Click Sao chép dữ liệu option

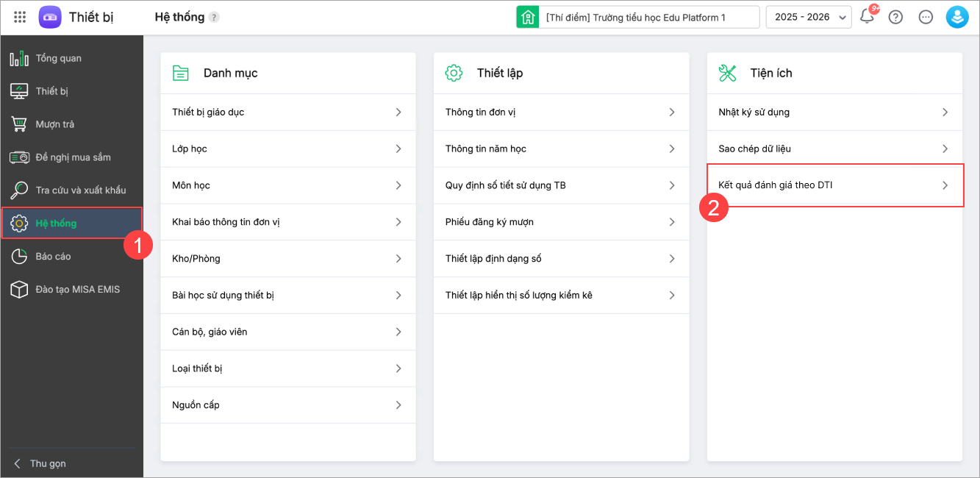point(834,149)
